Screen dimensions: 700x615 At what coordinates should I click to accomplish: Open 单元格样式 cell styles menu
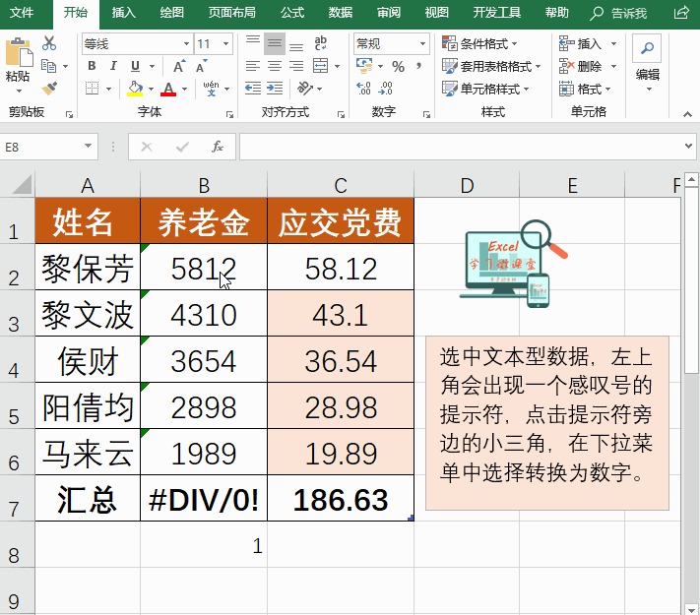(485, 89)
